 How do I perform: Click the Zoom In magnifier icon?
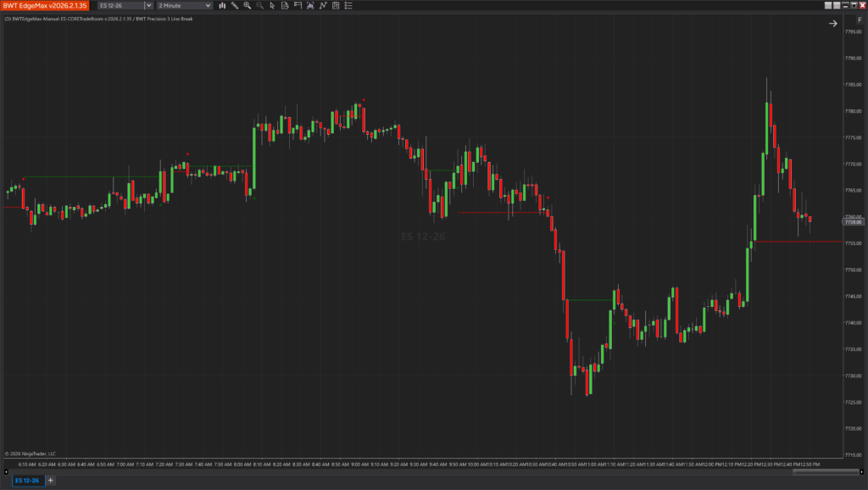point(248,6)
